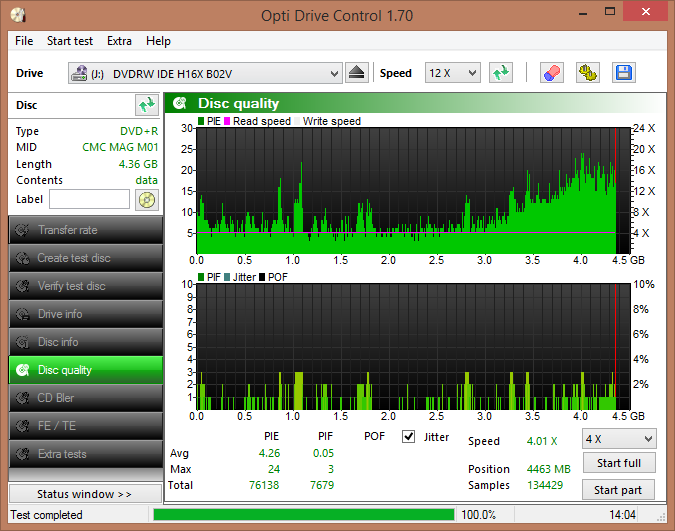Viewport: 675px width, 531px height.
Task: Open options with the yellow tools icon
Action: click(x=588, y=73)
